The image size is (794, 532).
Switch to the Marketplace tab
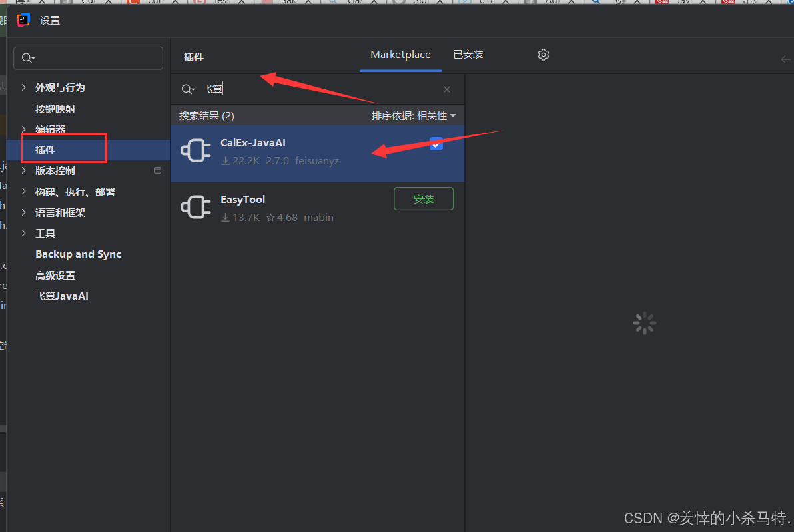coord(400,55)
